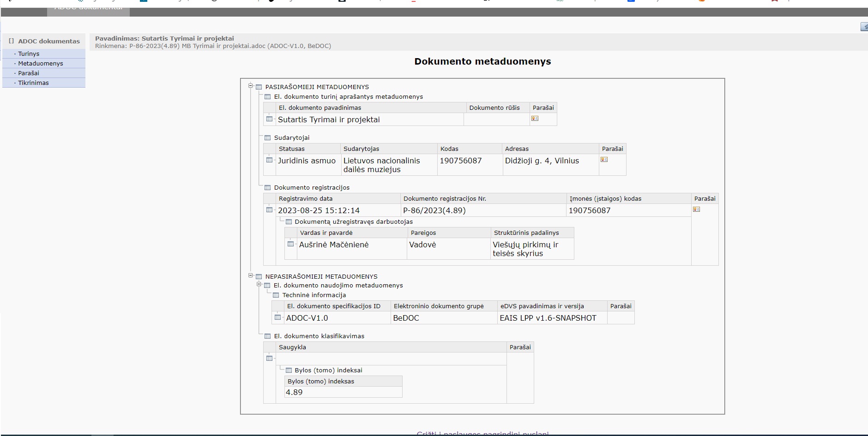Collapse El. dokumento naudojimo metaduomenys node
The height and width of the screenshot is (436, 868).
pos(259,284)
